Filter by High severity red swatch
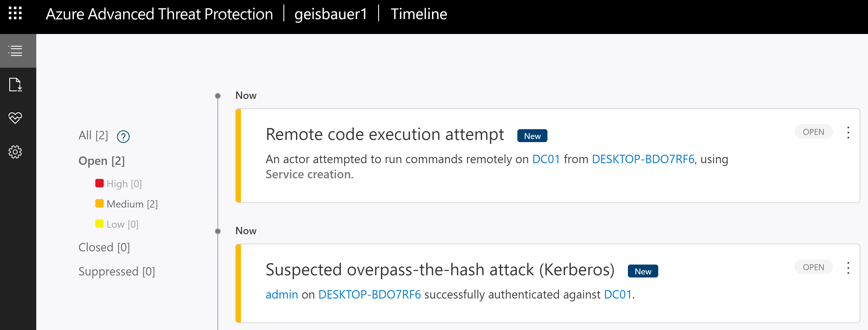This screenshot has width=868, height=330. [100, 183]
